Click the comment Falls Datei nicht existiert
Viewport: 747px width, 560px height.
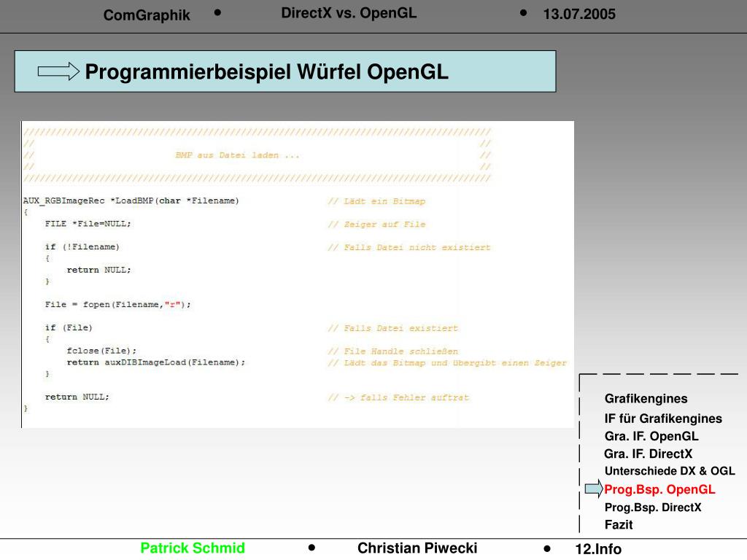[x=409, y=248]
